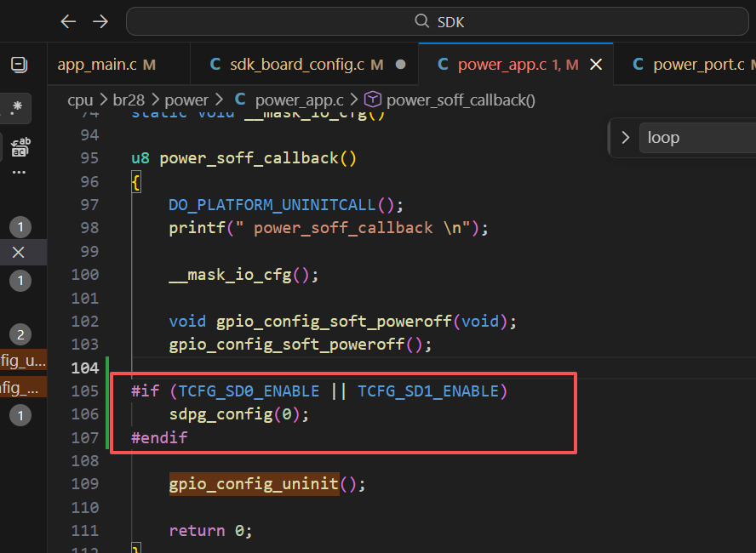Click the #endif directive on line 107
Image resolution: width=756 pixels, height=553 pixels.
[159, 438]
